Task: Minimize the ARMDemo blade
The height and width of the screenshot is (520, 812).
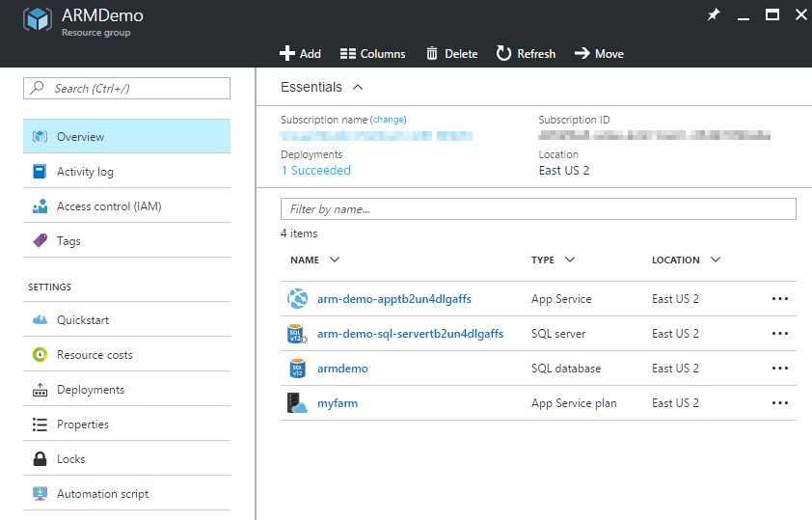Action: (744, 18)
